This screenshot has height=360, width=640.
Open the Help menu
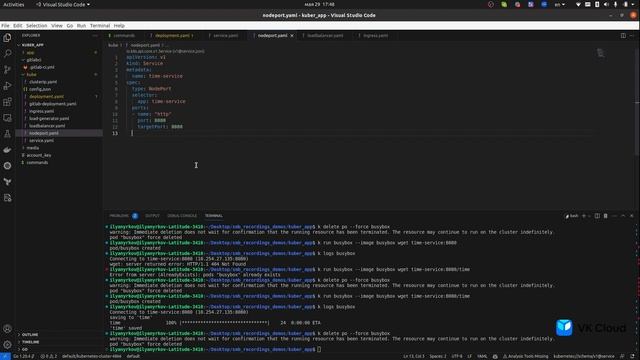[119, 25]
